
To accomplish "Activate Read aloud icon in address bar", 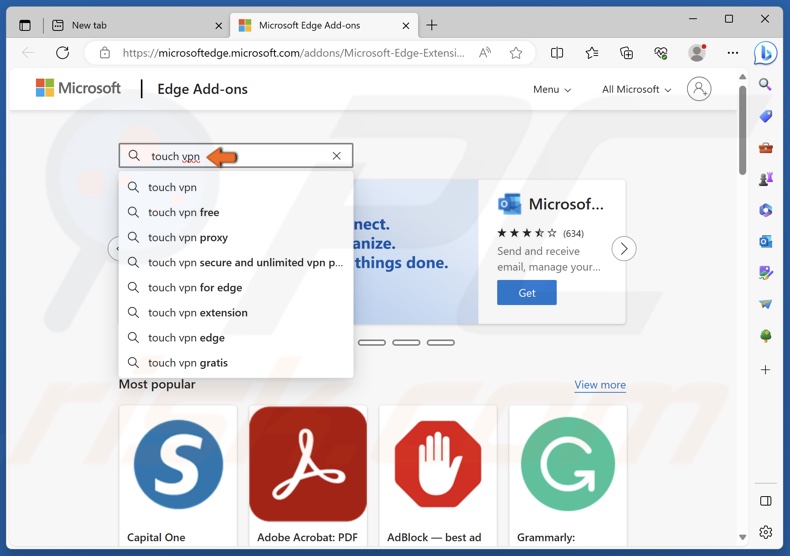I will click(x=485, y=52).
